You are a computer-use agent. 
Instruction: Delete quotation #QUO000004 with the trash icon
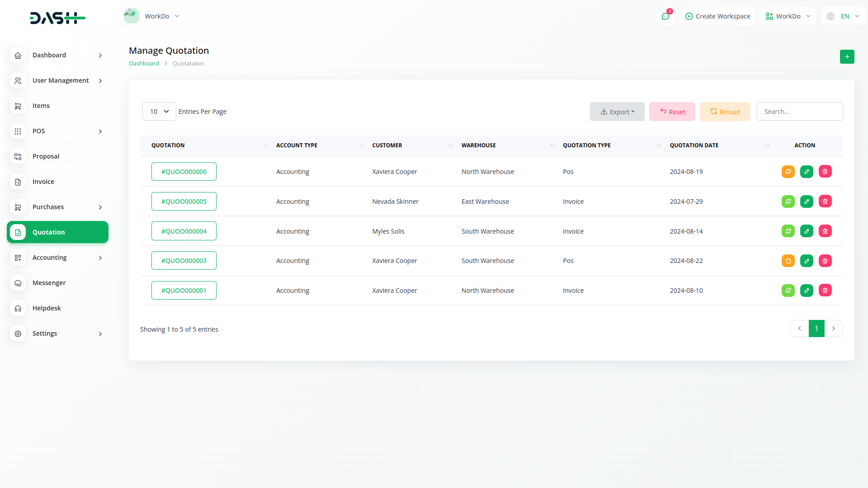click(x=825, y=231)
